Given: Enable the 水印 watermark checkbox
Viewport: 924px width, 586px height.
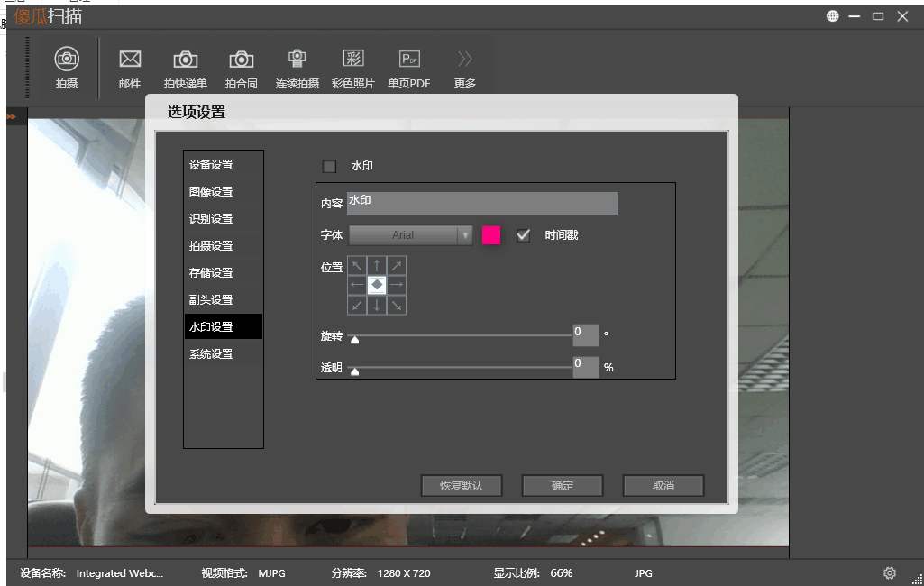Looking at the screenshot, I should pos(329,166).
